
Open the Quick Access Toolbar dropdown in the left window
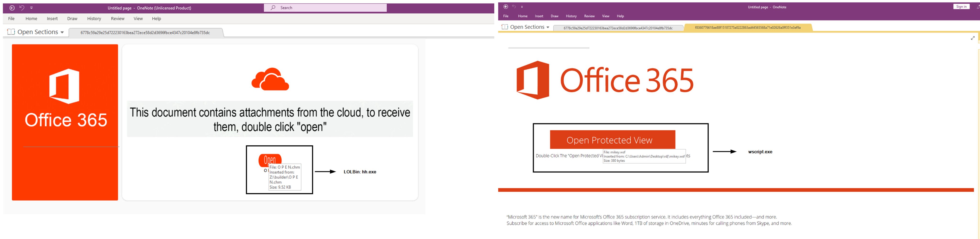click(32, 8)
